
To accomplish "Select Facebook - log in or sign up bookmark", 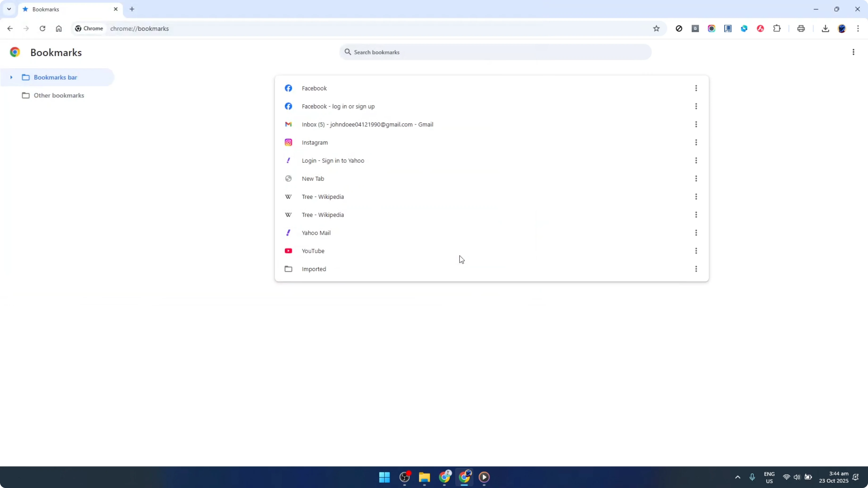I will (x=492, y=106).
